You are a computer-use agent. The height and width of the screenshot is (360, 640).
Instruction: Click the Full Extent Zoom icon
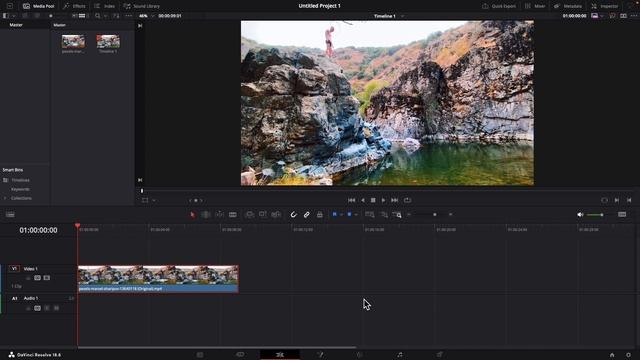(x=370, y=215)
